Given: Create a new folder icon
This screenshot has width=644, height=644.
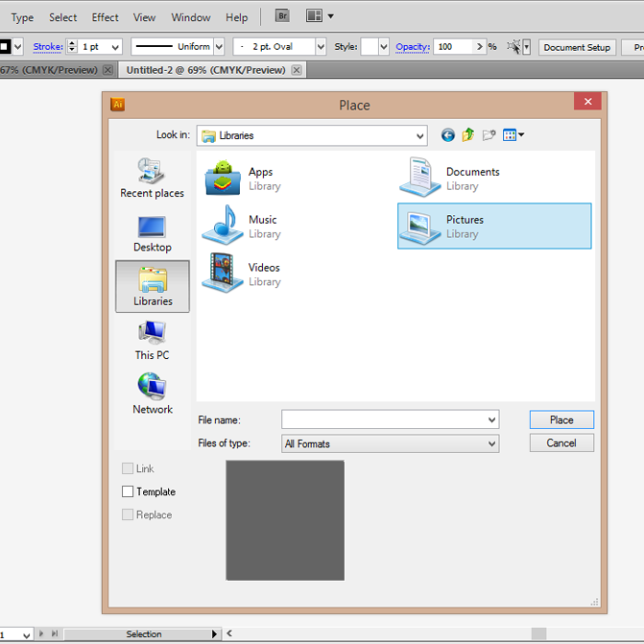Looking at the screenshot, I should tap(489, 134).
